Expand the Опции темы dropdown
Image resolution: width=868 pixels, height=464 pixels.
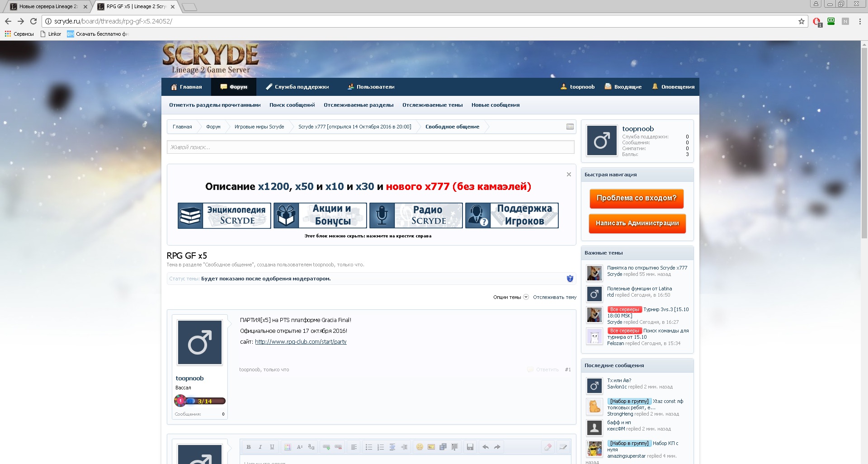pos(511,297)
